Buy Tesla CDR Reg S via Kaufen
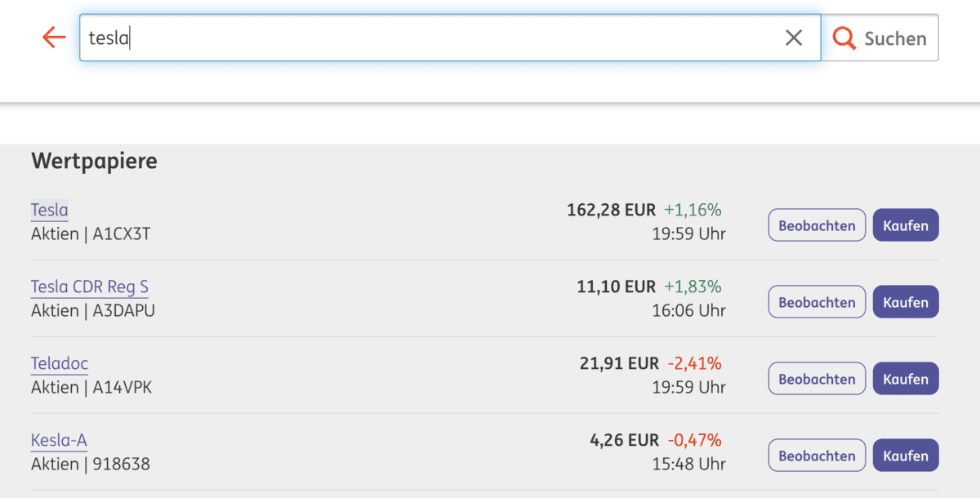 click(x=905, y=301)
